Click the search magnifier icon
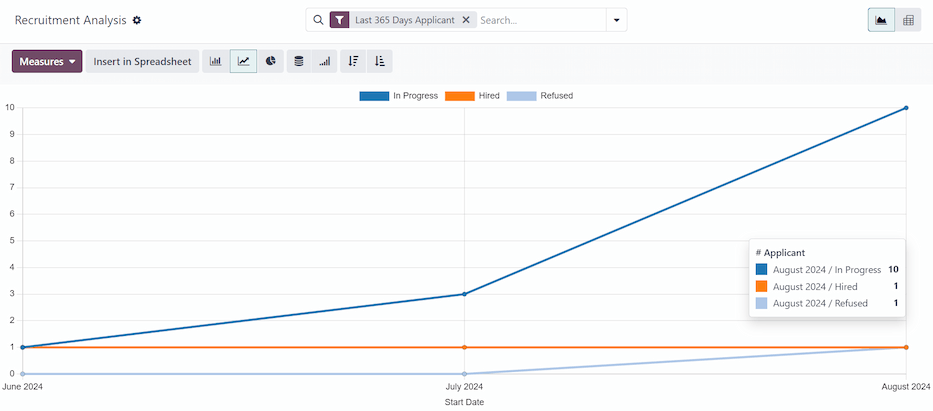Viewport: 933px width, 411px height. 318,20
